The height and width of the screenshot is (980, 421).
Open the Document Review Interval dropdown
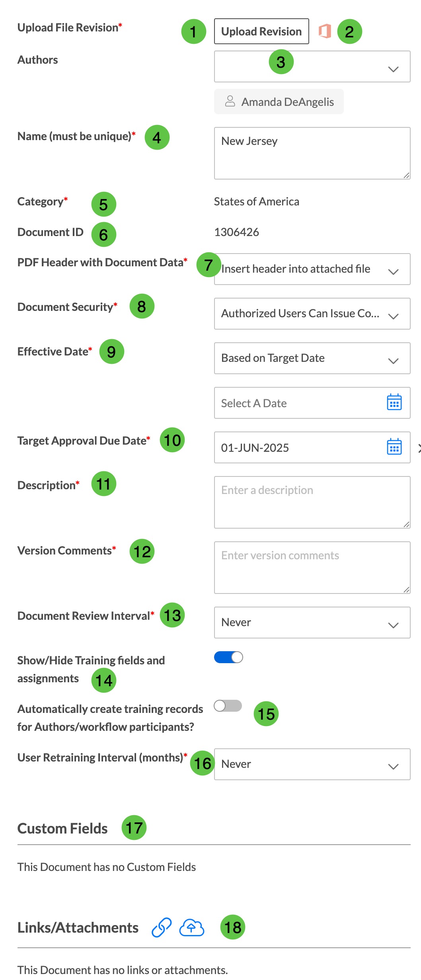click(x=312, y=623)
